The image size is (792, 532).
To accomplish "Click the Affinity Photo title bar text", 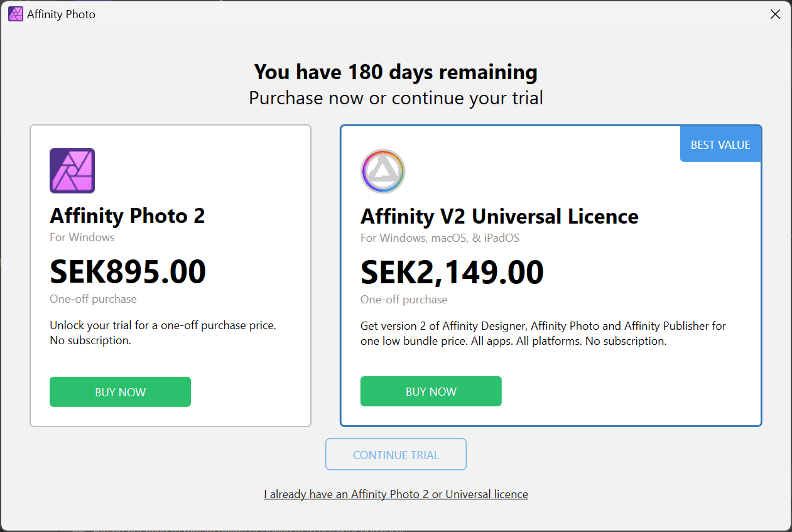I will (61, 13).
